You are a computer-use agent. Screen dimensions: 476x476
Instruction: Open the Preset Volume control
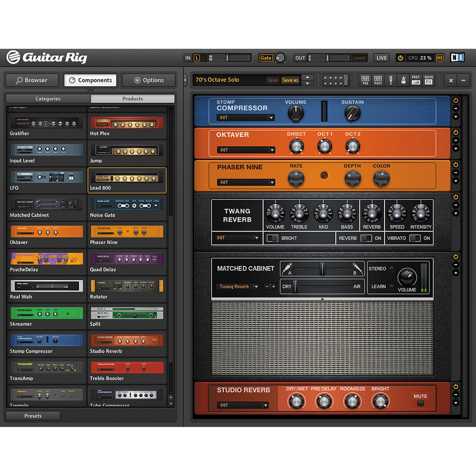tap(416, 80)
